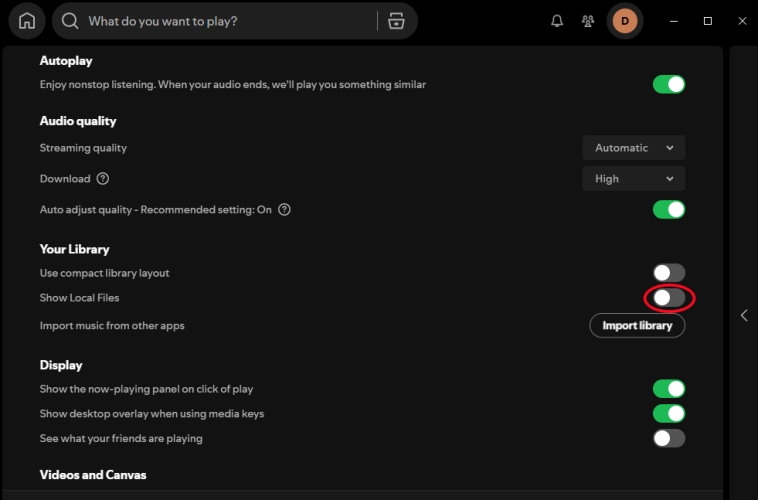Enable See what your friends are playing
Screen dimensions: 758x500
click(669, 439)
